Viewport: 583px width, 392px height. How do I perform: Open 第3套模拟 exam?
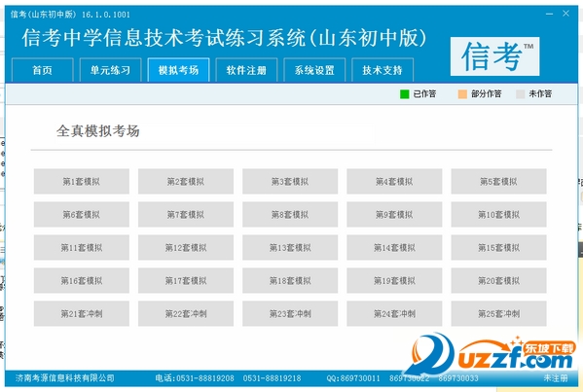290,181
